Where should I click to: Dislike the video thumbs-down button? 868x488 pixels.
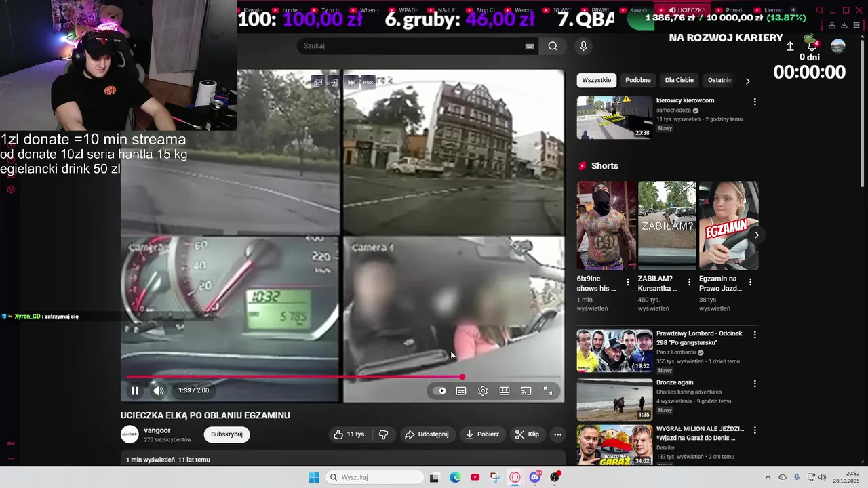383,434
